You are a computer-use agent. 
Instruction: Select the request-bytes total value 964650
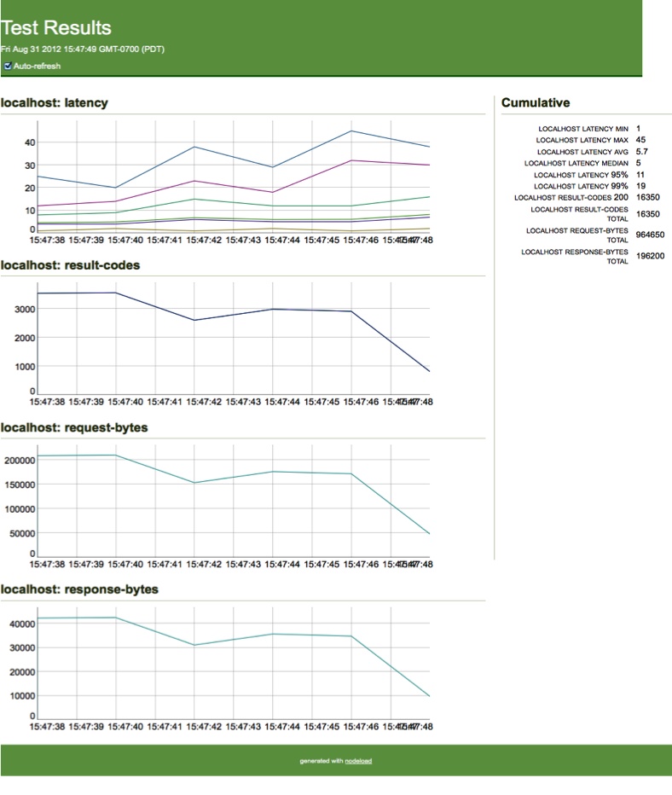[x=650, y=235]
